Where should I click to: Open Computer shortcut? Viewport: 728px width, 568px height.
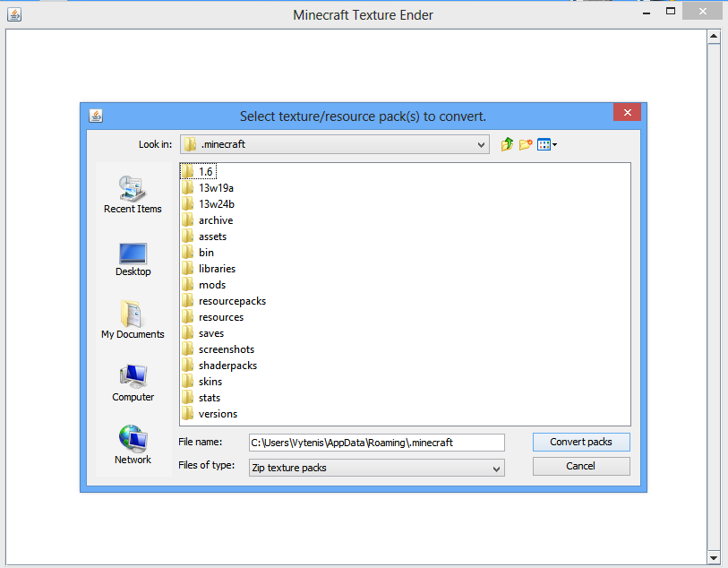coord(133,383)
